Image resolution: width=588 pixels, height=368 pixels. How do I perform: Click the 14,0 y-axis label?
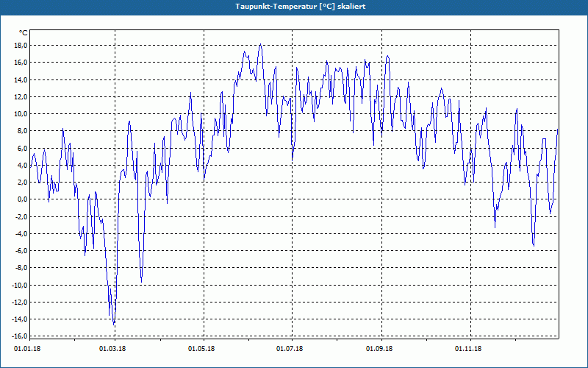[21, 79]
